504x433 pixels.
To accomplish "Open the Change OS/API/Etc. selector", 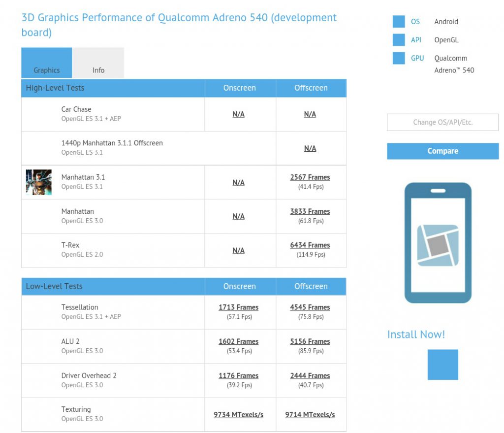I will 442,122.
